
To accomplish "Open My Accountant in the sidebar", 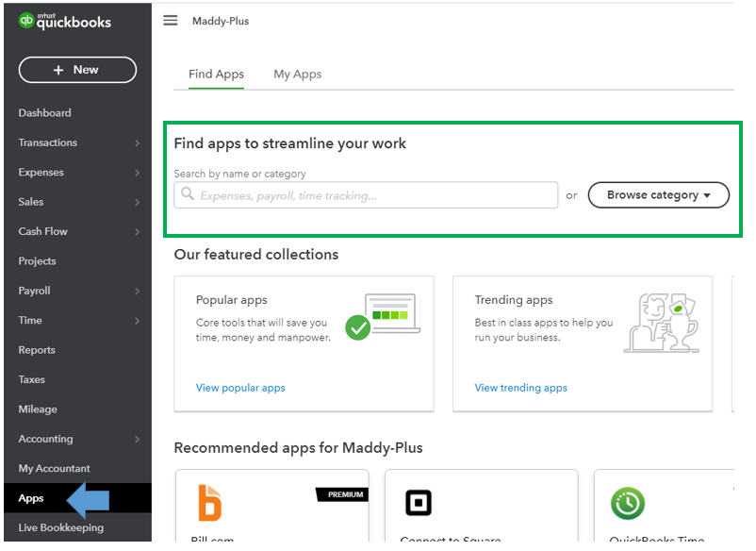I will tap(54, 469).
